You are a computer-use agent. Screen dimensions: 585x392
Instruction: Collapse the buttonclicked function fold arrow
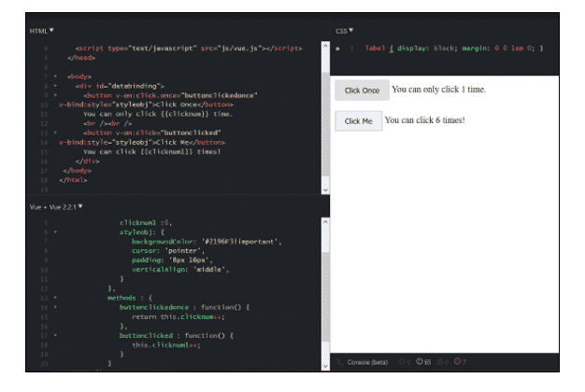55,335
